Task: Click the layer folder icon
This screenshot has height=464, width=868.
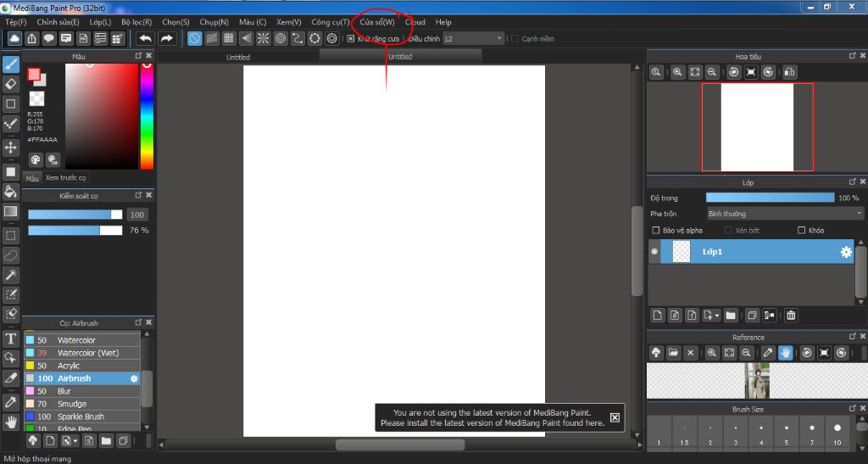Action: (731, 315)
